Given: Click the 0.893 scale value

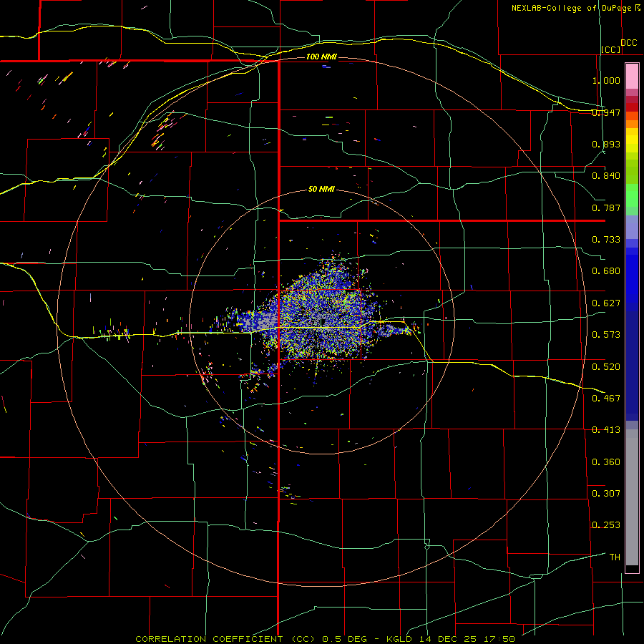Looking at the screenshot, I should (606, 144).
